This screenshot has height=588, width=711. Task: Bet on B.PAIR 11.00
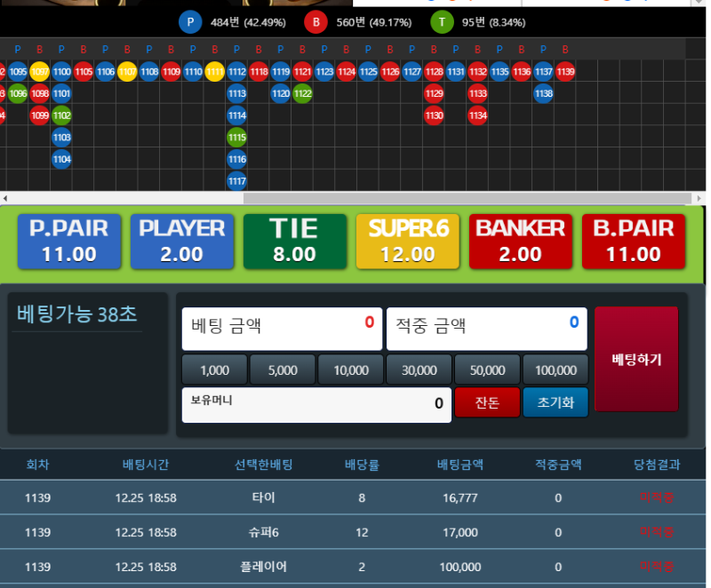[x=634, y=242]
